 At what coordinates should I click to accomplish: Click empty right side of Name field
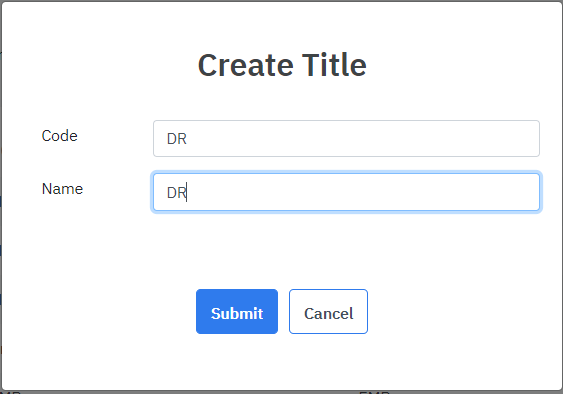(395, 192)
